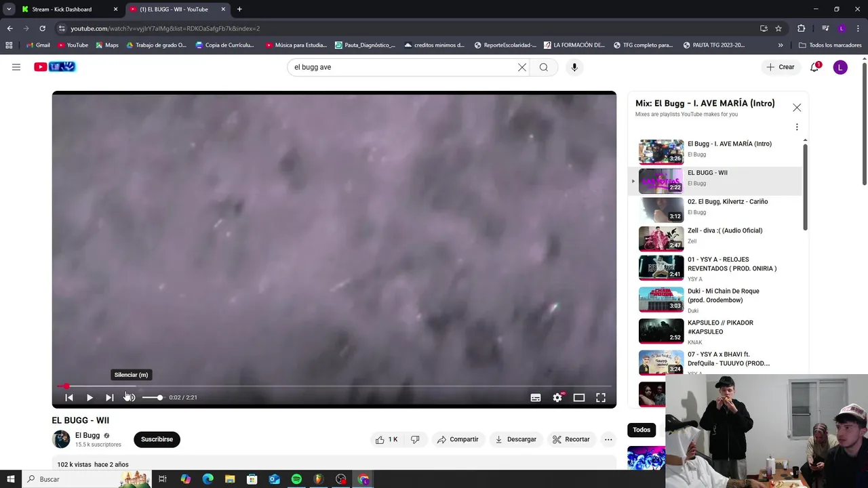Viewport: 868px width, 488px height.
Task: Play the video with play button
Action: [90, 398]
